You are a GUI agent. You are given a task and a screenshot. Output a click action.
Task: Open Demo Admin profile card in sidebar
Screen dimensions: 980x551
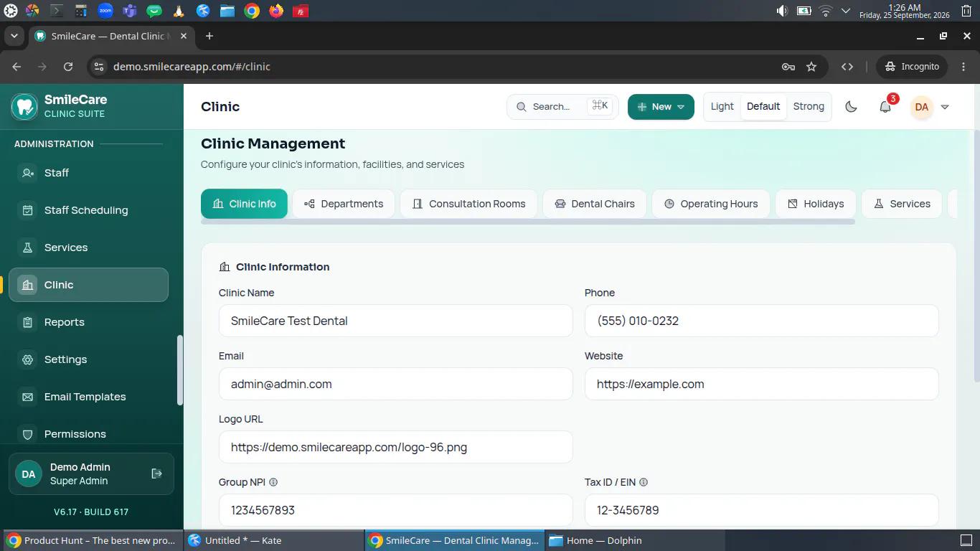(x=91, y=474)
